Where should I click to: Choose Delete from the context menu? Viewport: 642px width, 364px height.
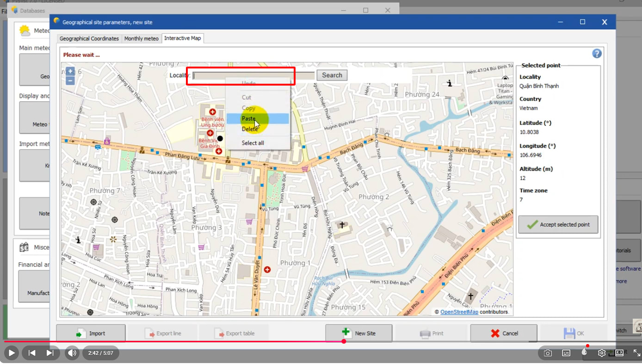(258, 129)
